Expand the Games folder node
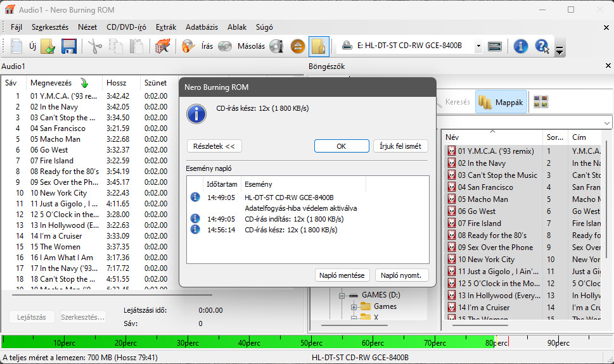Image resolution: width=614 pixels, height=364 pixels. point(354,307)
